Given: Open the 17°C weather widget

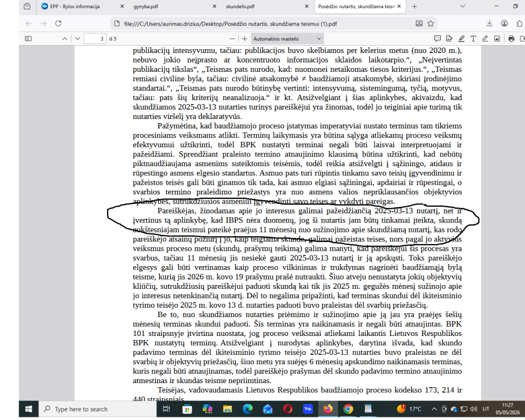Looking at the screenshot, I should pos(409,409).
